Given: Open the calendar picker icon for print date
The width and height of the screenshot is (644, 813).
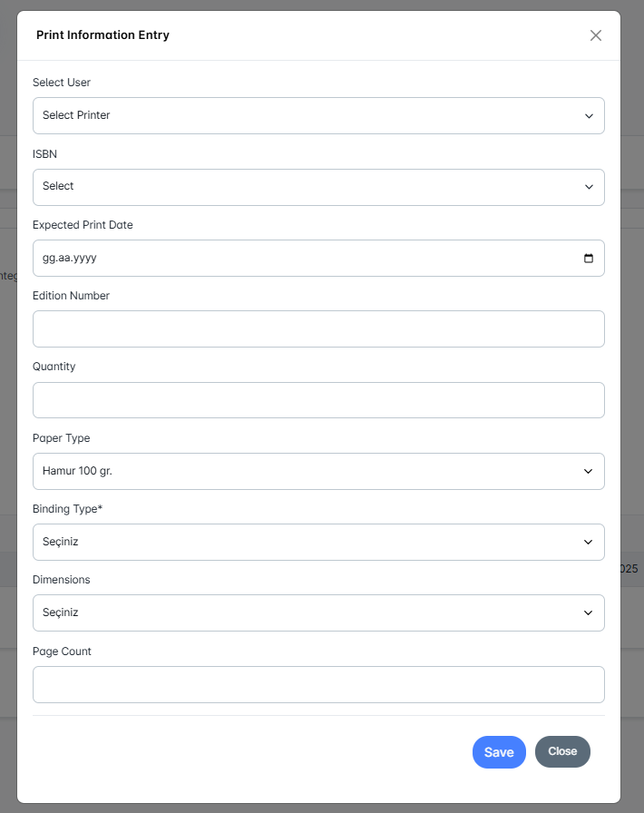Looking at the screenshot, I should 589,258.
